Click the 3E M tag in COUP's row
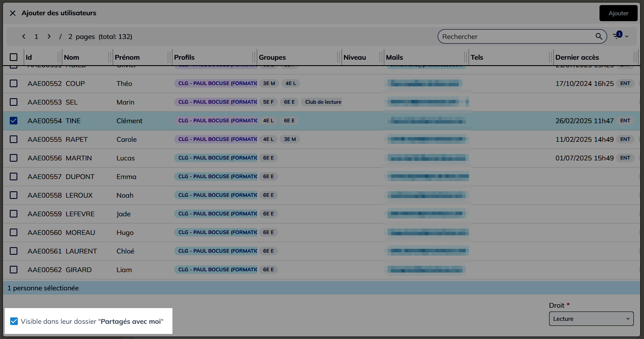Image resolution: width=644 pixels, height=339 pixels. [269, 83]
